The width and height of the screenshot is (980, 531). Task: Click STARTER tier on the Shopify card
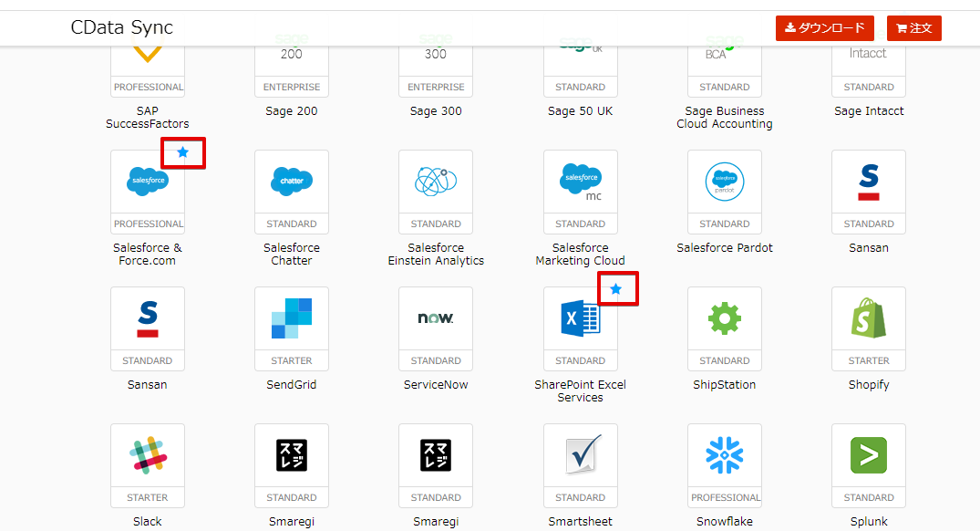click(869, 361)
